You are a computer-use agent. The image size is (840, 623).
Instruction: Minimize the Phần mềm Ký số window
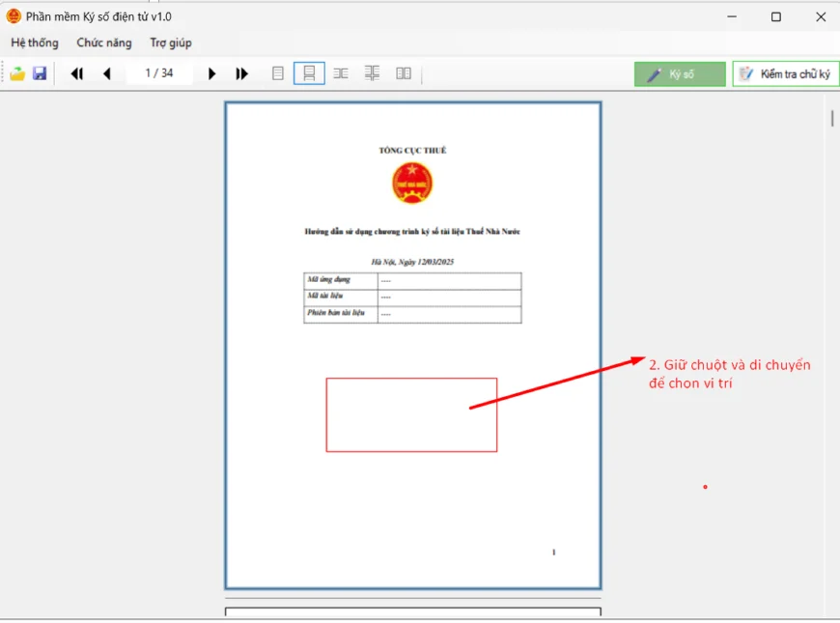click(x=732, y=16)
